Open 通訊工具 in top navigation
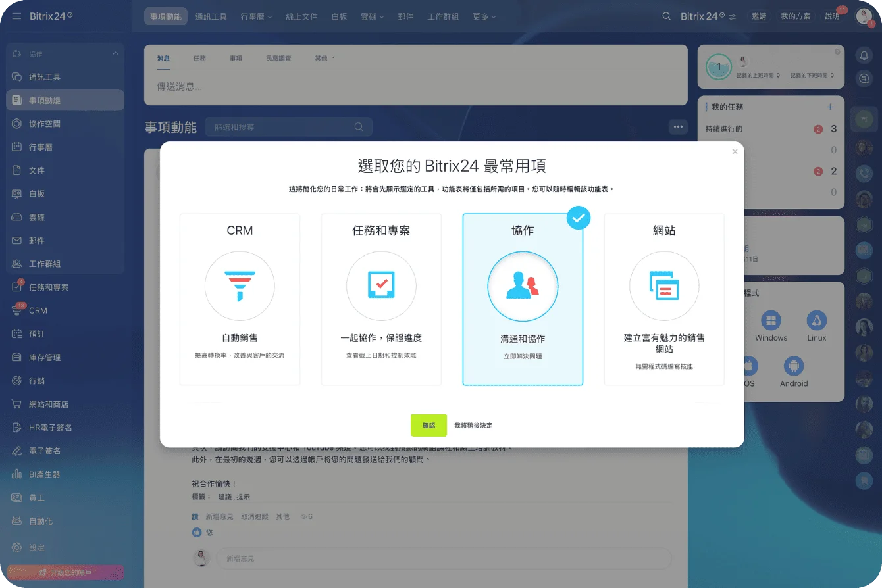This screenshot has height=588, width=882. 211,16
